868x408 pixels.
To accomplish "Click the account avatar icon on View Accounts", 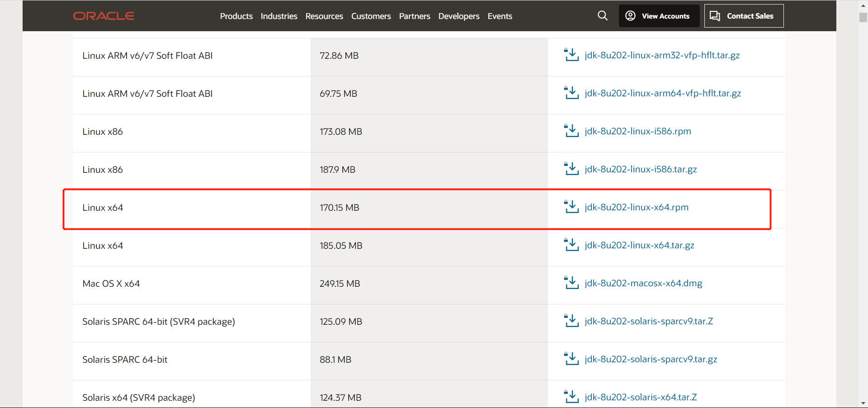I will [630, 15].
